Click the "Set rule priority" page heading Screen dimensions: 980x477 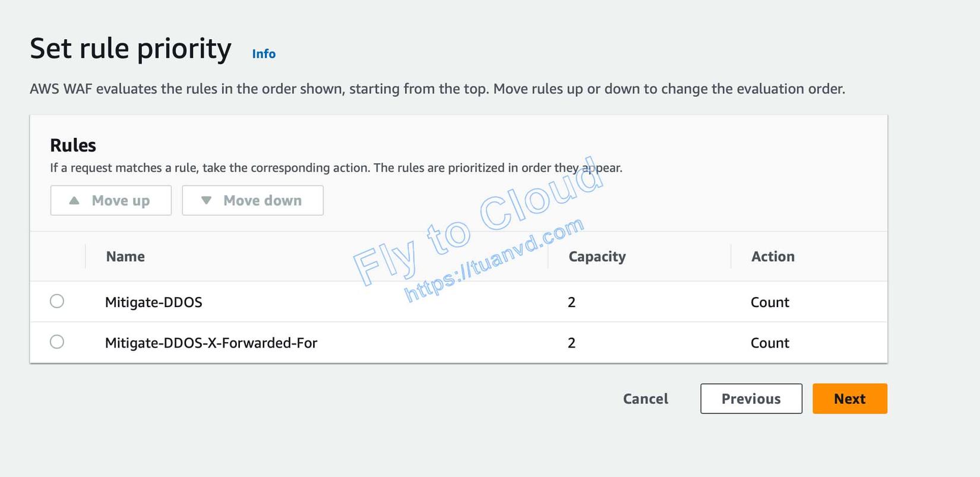coord(131,49)
